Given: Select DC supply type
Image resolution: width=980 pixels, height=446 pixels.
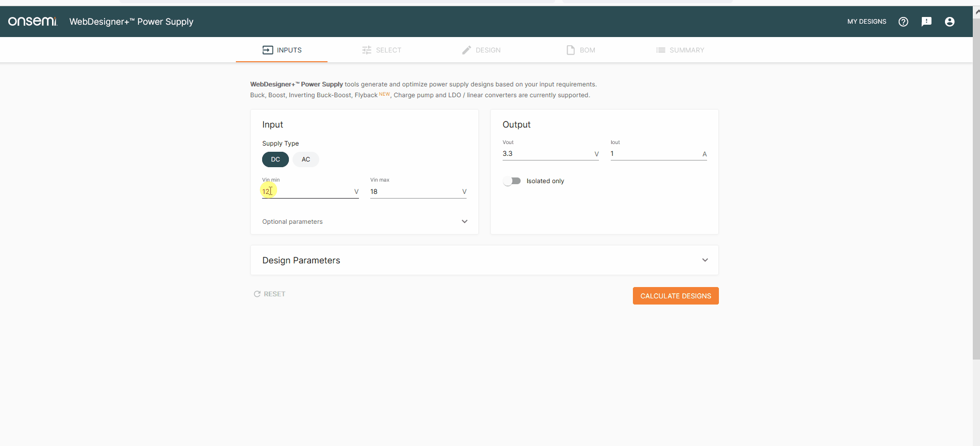Looking at the screenshot, I should [x=276, y=159].
